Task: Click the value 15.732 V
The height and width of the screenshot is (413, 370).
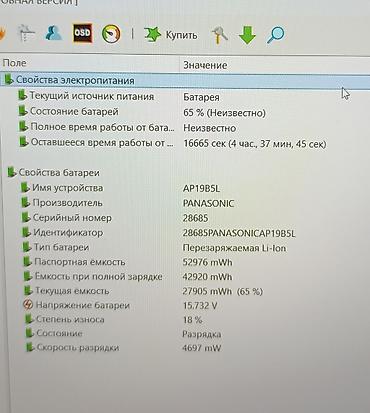Action: pos(200,306)
